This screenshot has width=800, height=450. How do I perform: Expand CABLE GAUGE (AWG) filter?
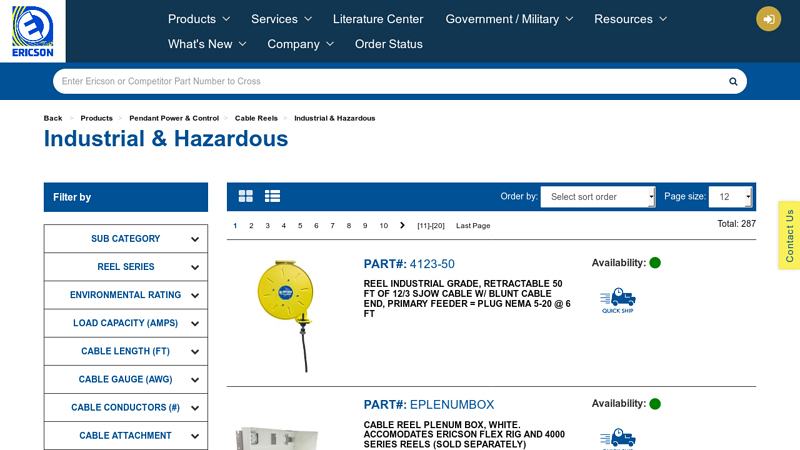click(x=126, y=379)
